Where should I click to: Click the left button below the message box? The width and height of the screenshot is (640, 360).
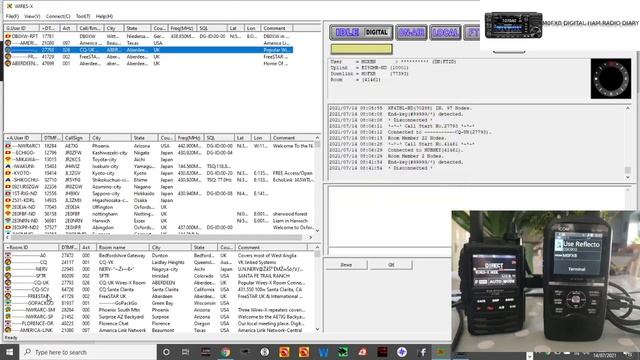(x=346, y=265)
